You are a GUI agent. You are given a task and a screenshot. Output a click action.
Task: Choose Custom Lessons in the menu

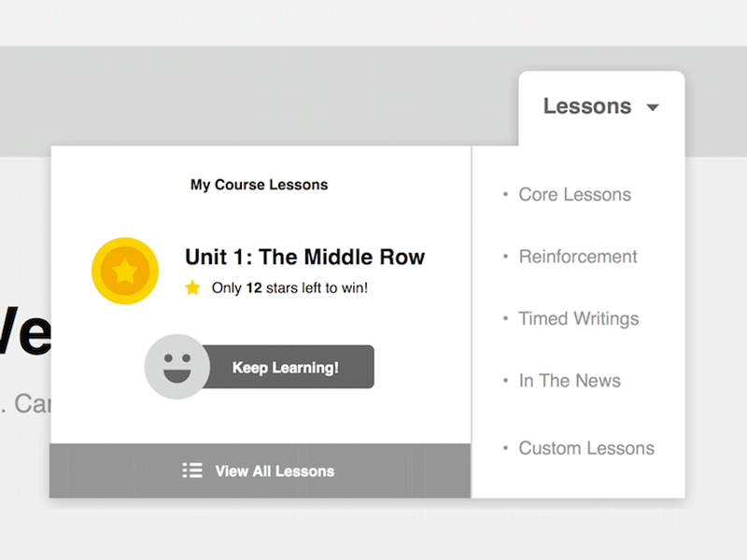[586, 448]
